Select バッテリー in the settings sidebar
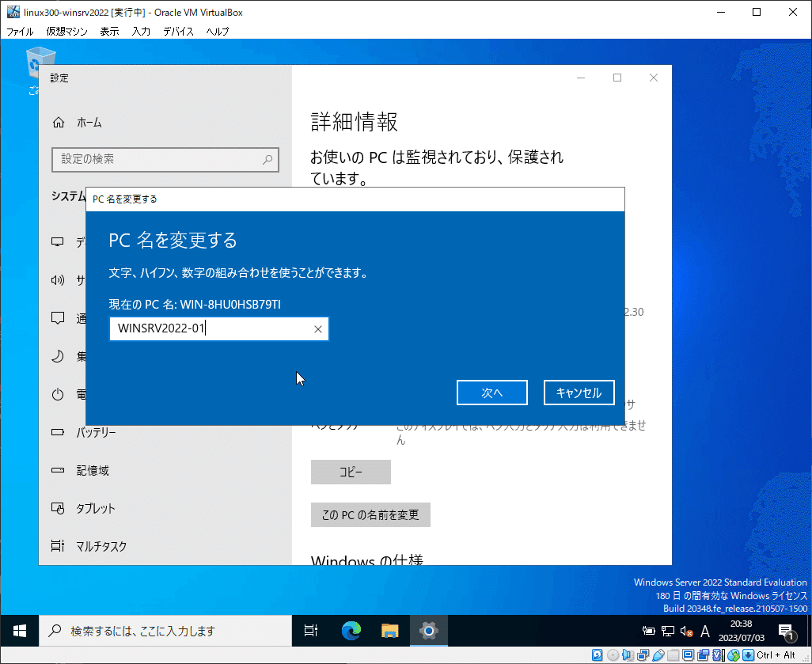 point(97,432)
